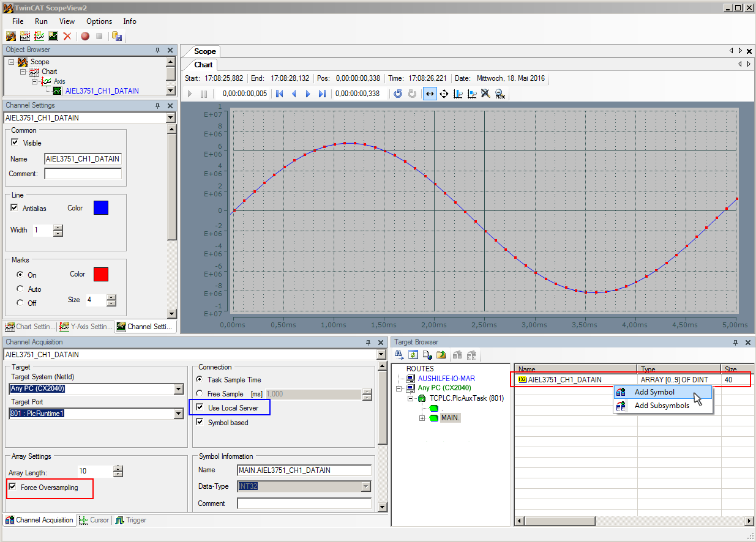This screenshot has height=542, width=756.
Task: Choose Add Subsymbols from context menu
Action: tap(663, 406)
